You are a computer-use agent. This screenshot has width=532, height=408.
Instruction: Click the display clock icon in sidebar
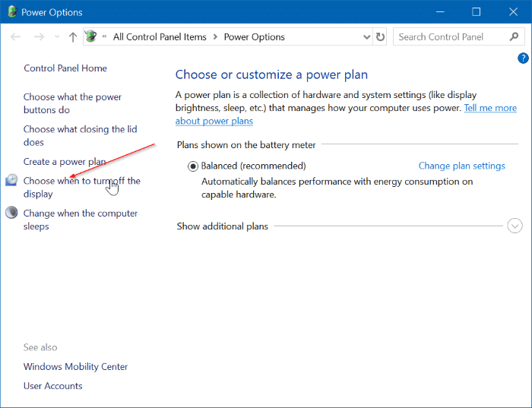(11, 180)
